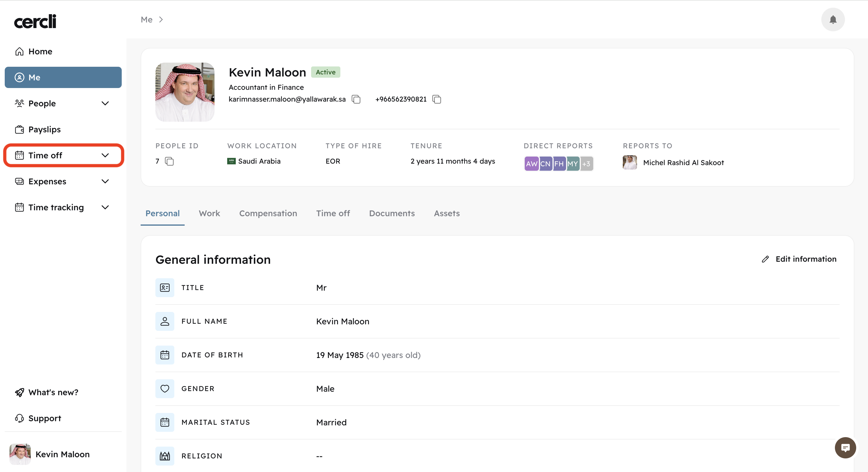Copy the email address using copy icon

pos(356,99)
